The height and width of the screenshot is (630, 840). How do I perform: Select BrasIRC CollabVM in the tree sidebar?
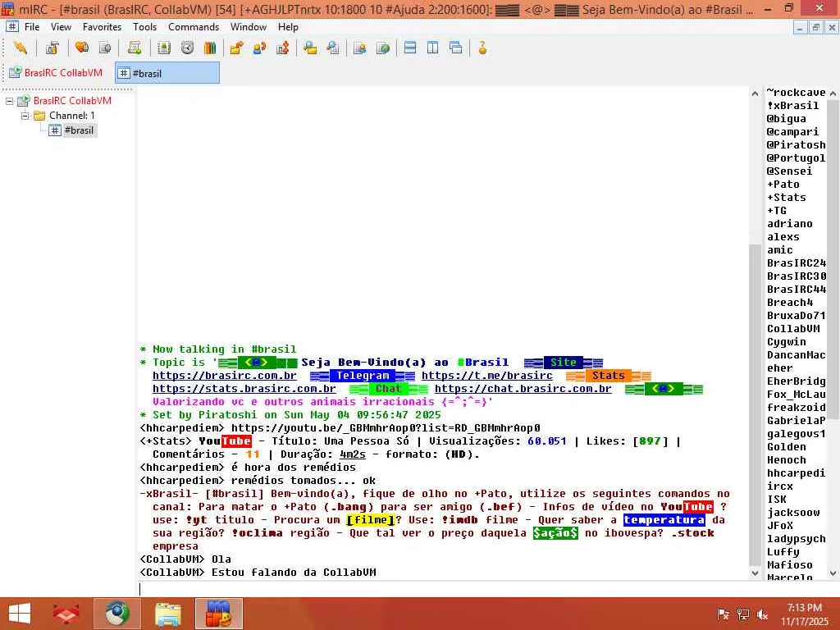pos(72,101)
